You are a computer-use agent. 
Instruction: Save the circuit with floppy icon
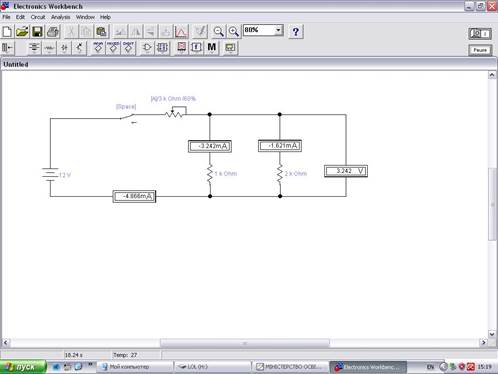tap(37, 32)
